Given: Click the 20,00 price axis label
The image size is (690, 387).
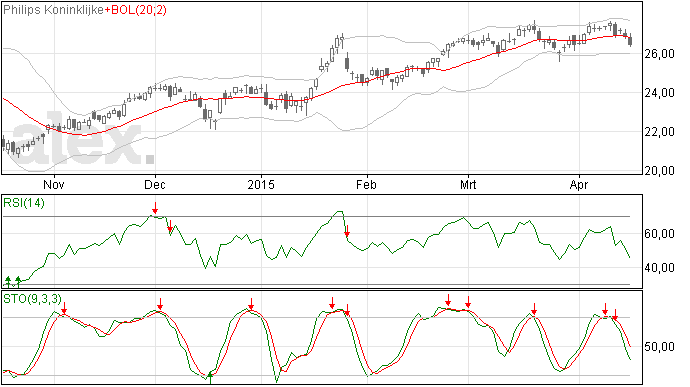Looking at the screenshot, I should click(659, 170).
